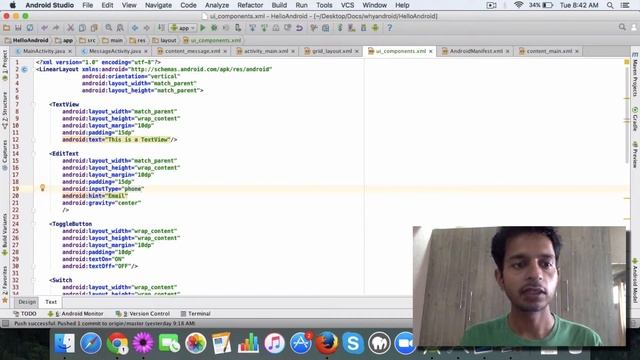
Task: Click the VCS Update Project icon
Action: pos(252,28)
